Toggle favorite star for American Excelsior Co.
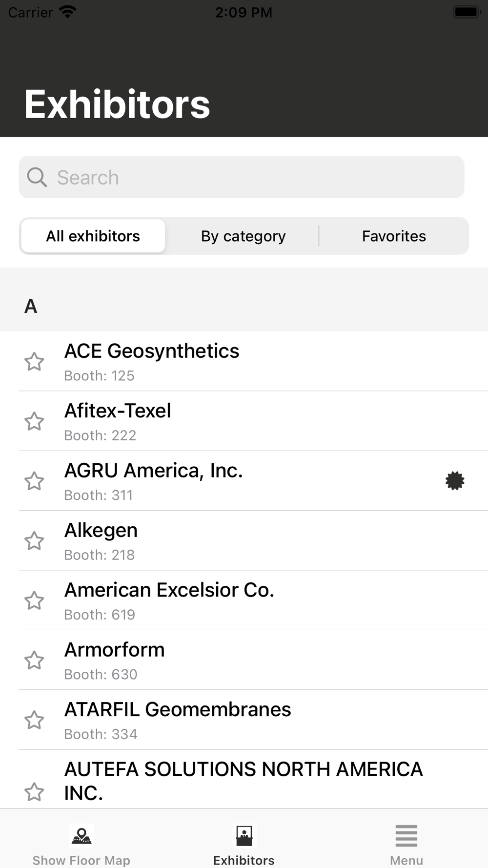 click(34, 600)
